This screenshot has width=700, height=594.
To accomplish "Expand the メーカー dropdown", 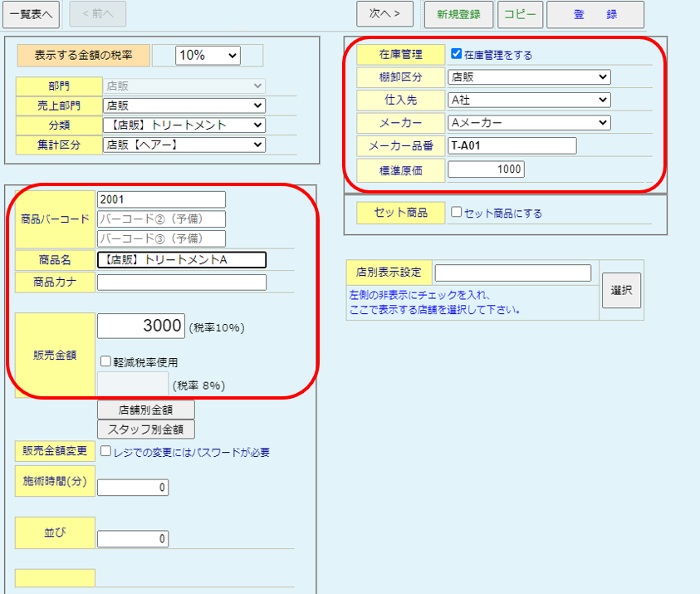I will point(529,123).
